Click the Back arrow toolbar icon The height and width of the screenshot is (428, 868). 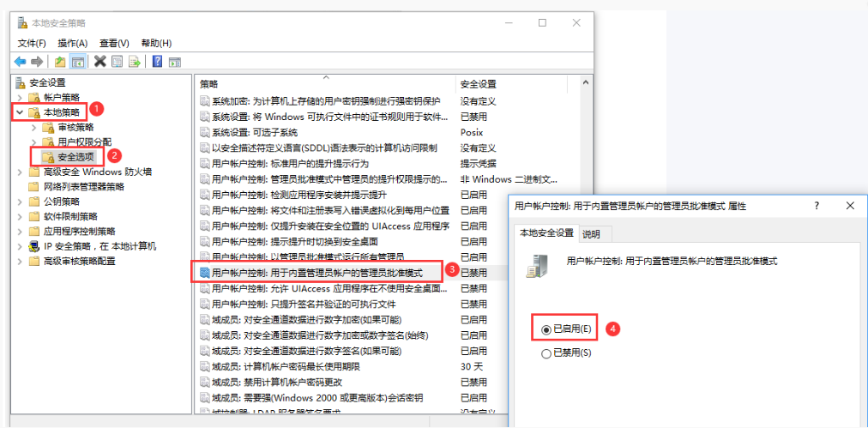(x=21, y=61)
